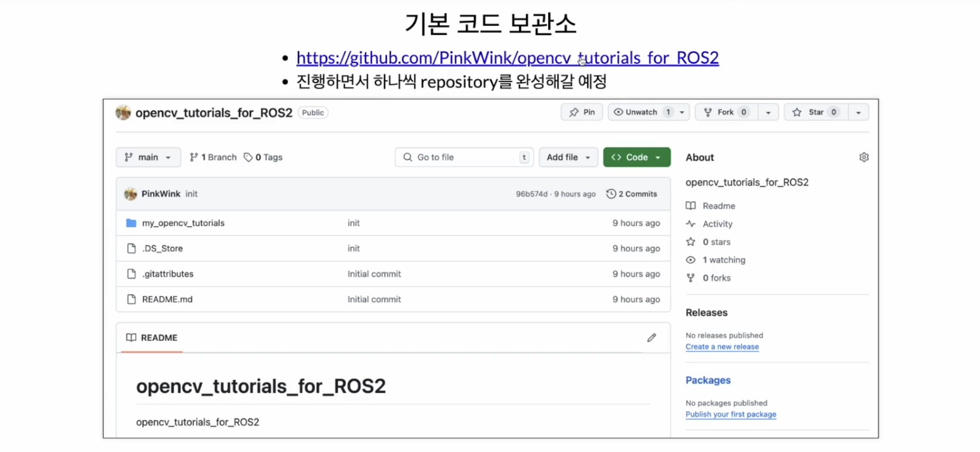Click the file icon next to .gitattributes
This screenshot has height=452, width=980.
coord(131,274)
